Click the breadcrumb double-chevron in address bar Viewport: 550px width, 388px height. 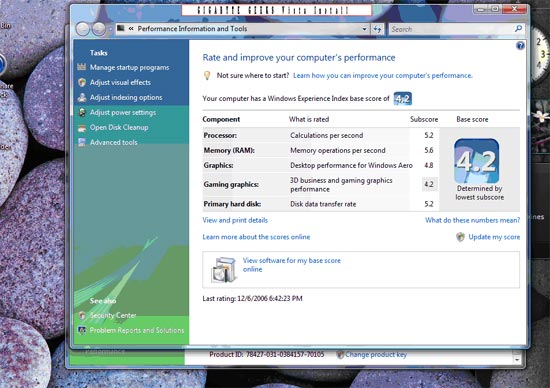(131, 29)
